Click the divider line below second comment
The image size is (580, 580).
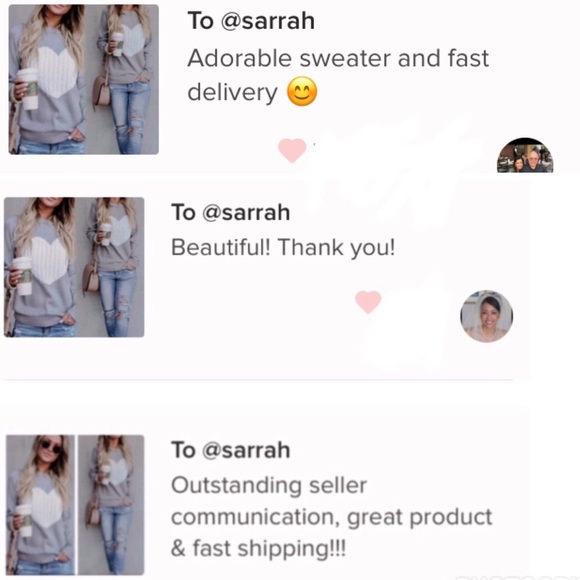[x=258, y=380]
